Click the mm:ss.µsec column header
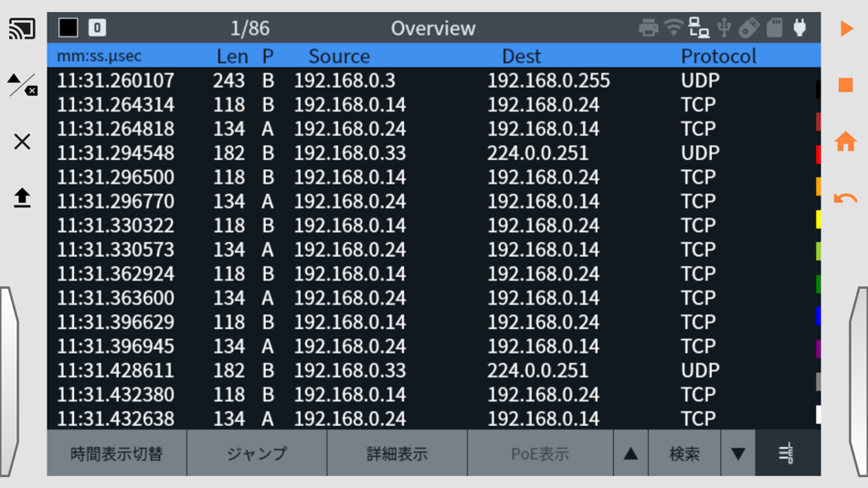This screenshot has height=488, width=868. 99,56
